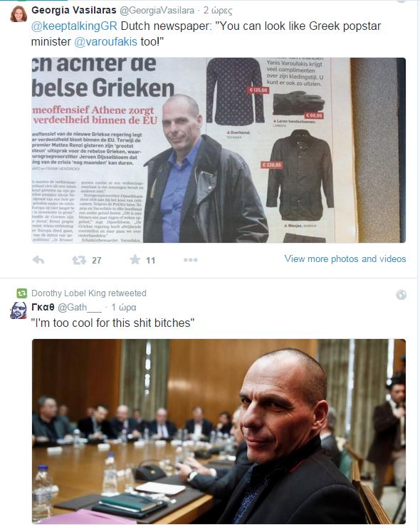Retweet Georgia Vasilaras' tweet

click(x=79, y=260)
